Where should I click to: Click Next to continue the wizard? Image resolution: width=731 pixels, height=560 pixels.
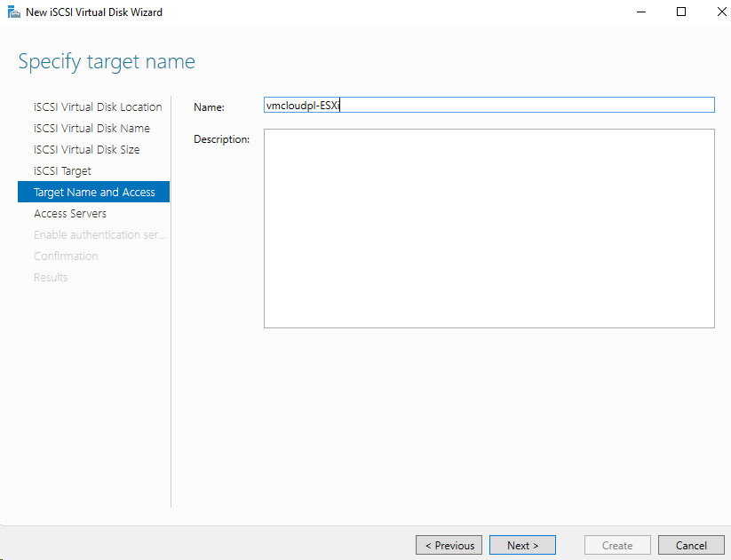click(x=522, y=545)
